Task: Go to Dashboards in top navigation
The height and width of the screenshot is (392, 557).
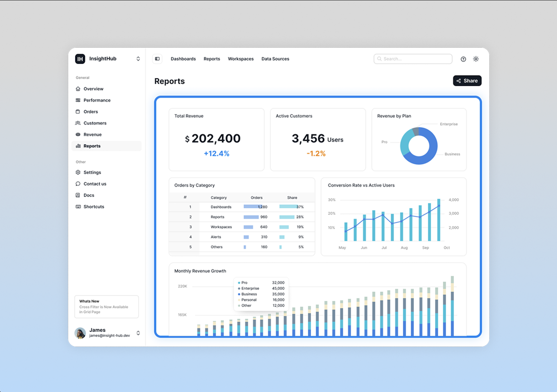Action: coord(183,59)
